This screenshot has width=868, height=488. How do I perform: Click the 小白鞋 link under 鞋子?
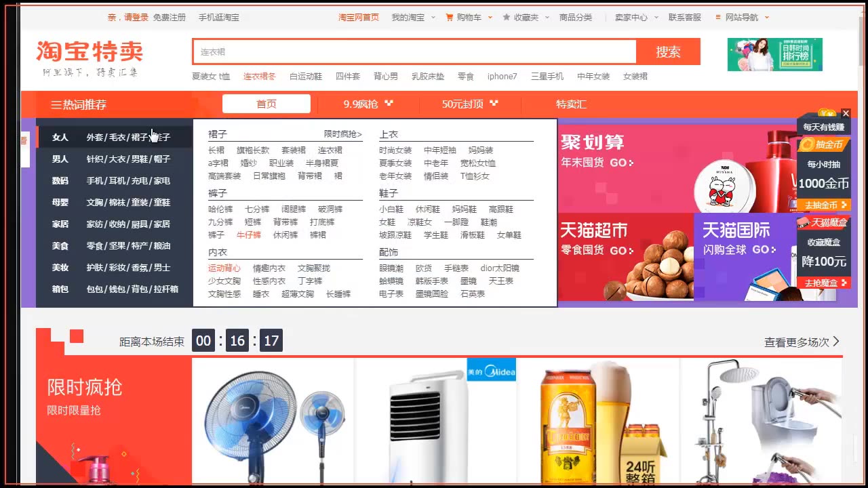(x=391, y=209)
